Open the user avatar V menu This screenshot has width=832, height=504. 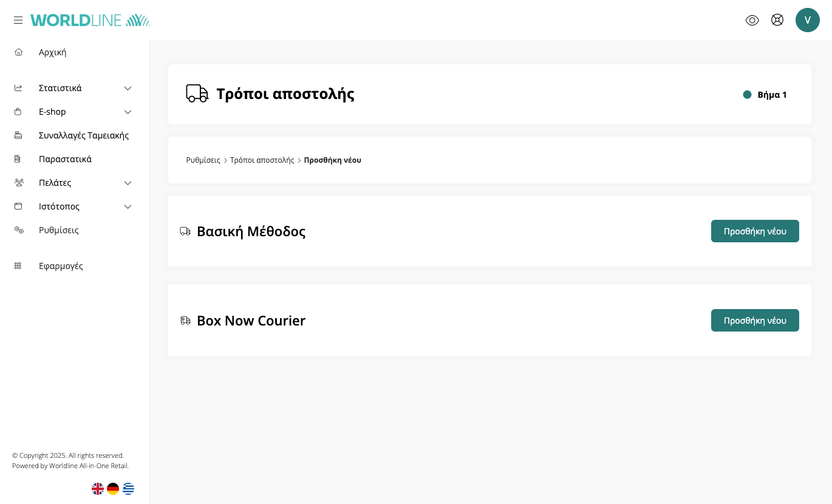807,20
